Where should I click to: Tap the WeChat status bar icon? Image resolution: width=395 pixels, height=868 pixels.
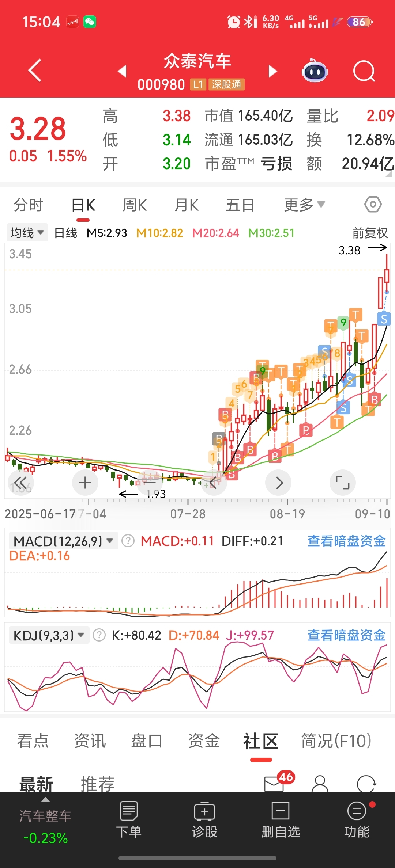point(90,22)
